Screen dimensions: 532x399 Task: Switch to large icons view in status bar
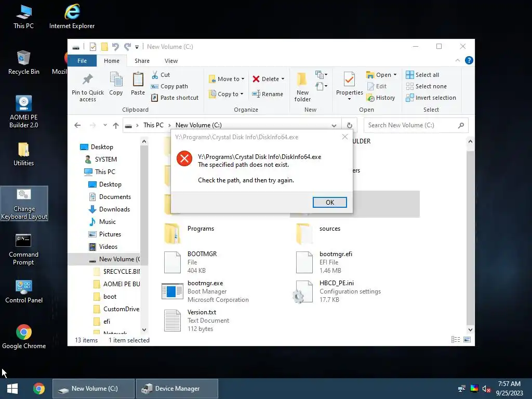(467, 340)
